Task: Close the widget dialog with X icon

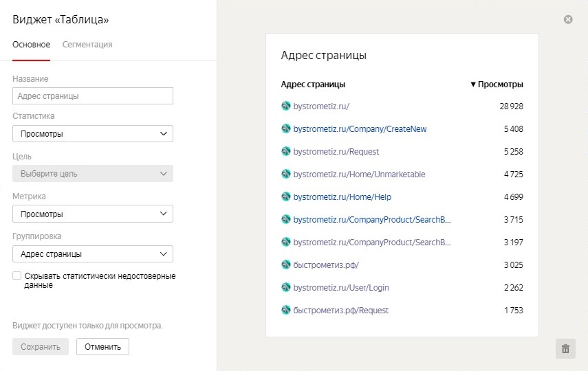Action: pyautogui.click(x=568, y=19)
